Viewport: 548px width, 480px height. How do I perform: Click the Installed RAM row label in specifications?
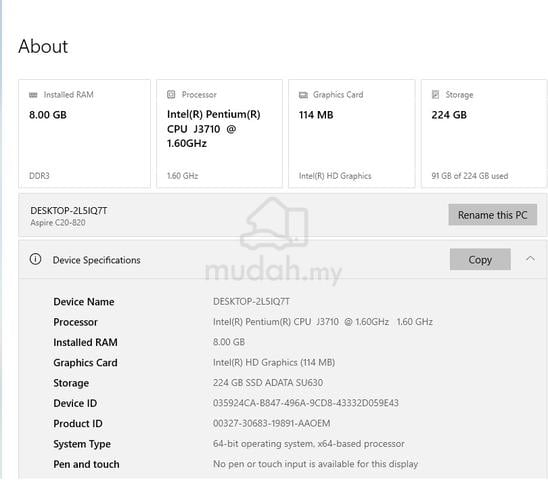click(85, 342)
